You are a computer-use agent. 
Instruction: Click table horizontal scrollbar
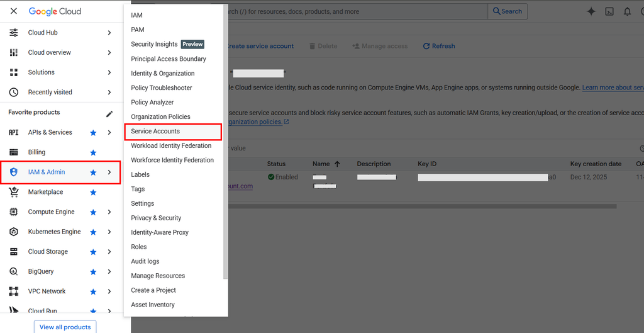point(422,206)
